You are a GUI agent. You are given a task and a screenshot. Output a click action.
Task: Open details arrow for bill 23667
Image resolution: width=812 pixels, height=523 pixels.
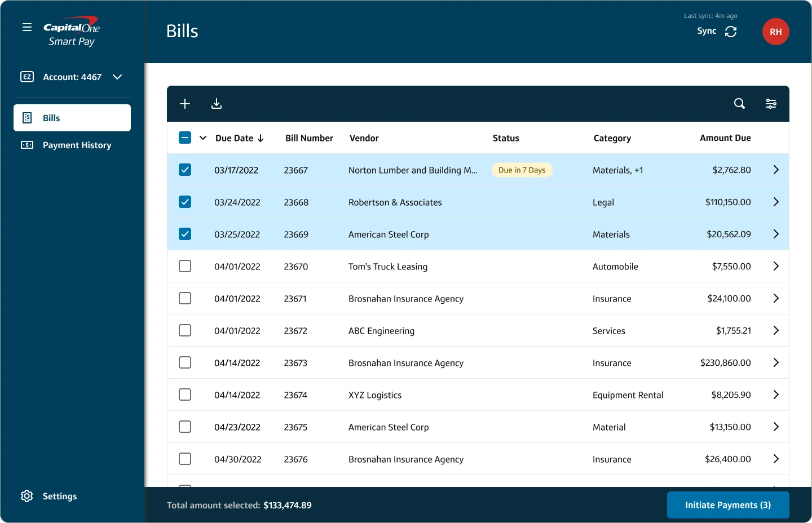tap(776, 170)
